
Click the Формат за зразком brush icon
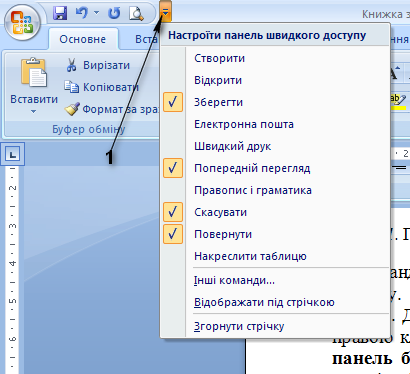click(72, 109)
